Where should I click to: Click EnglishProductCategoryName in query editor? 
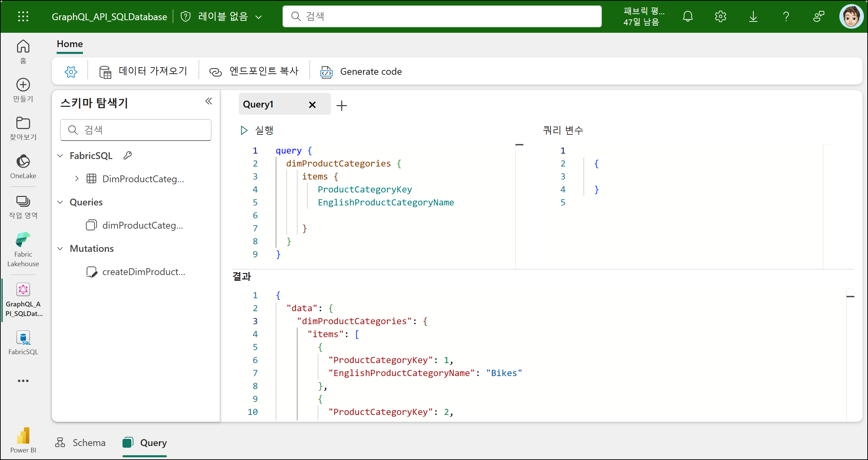[x=386, y=202]
